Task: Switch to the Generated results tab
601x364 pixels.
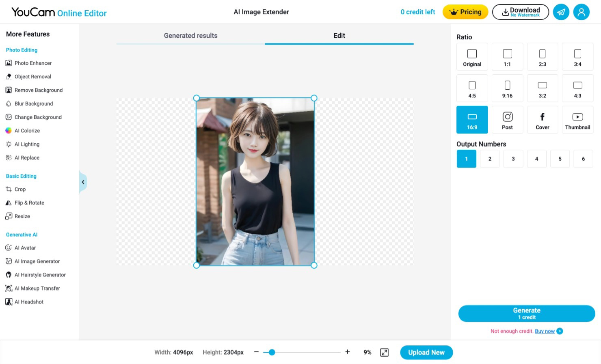Action: click(190, 36)
